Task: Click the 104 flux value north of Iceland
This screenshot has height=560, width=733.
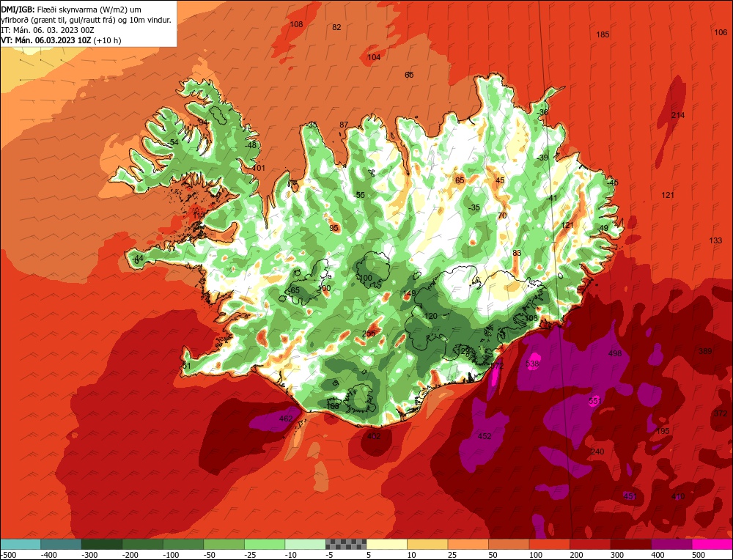Action: pos(374,57)
